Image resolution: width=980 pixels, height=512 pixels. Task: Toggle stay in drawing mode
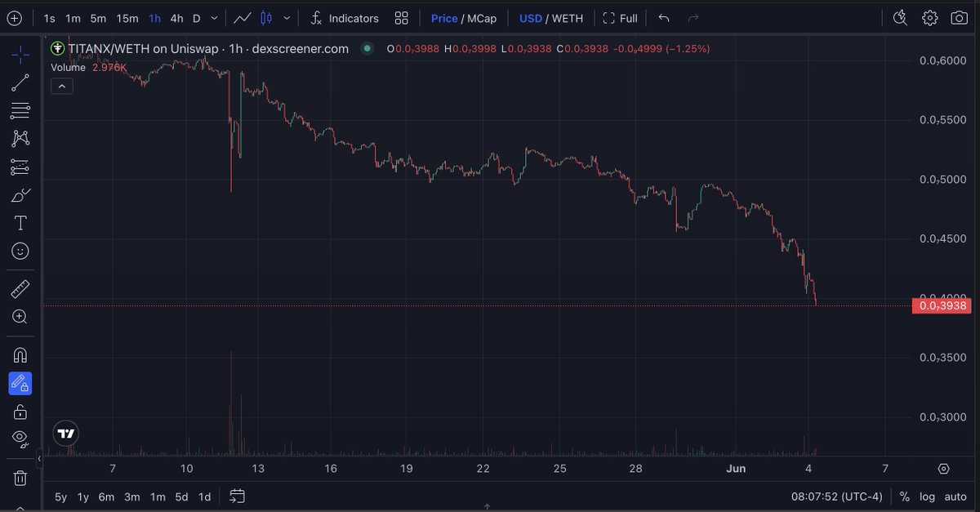click(x=20, y=383)
